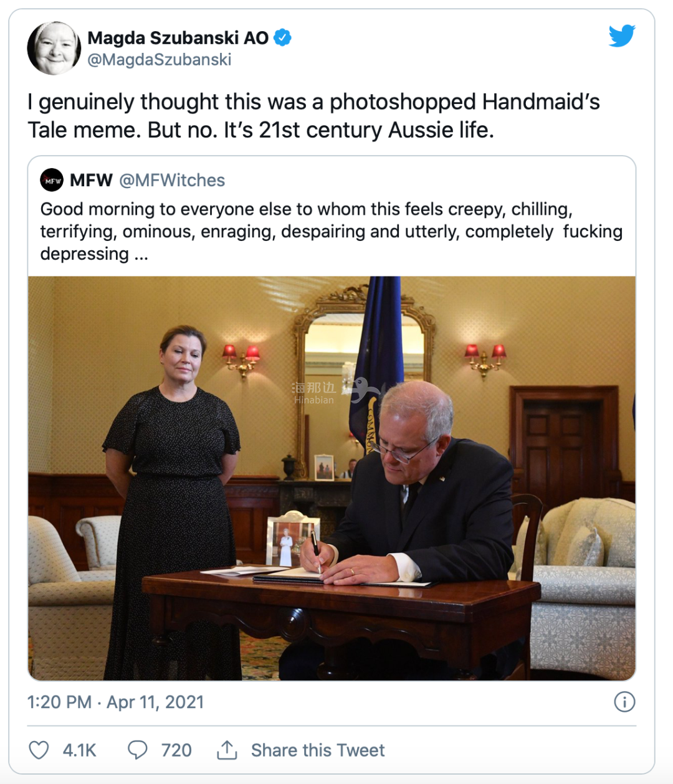The image size is (673, 784).
Task: Open the @MFWitches handle
Action: (172, 181)
